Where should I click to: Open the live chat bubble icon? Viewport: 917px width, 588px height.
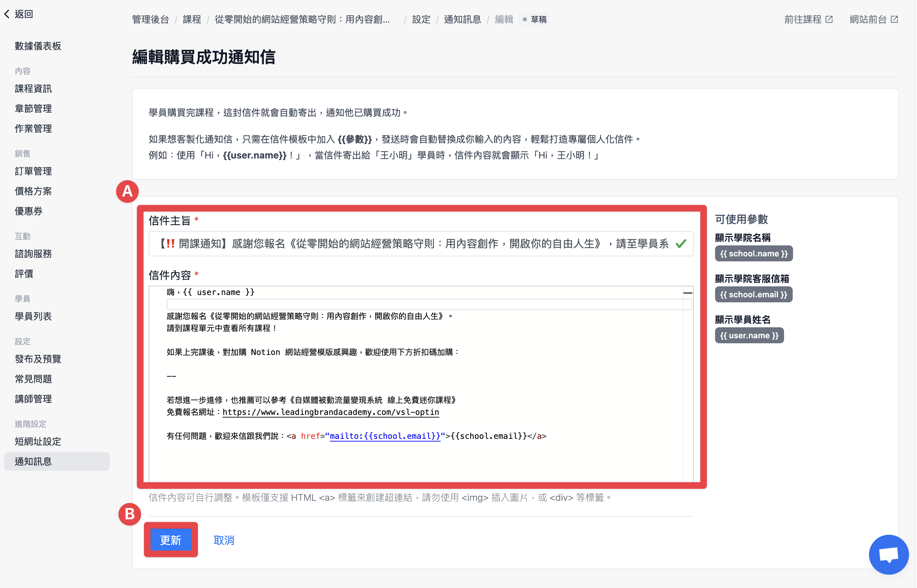[888, 554]
